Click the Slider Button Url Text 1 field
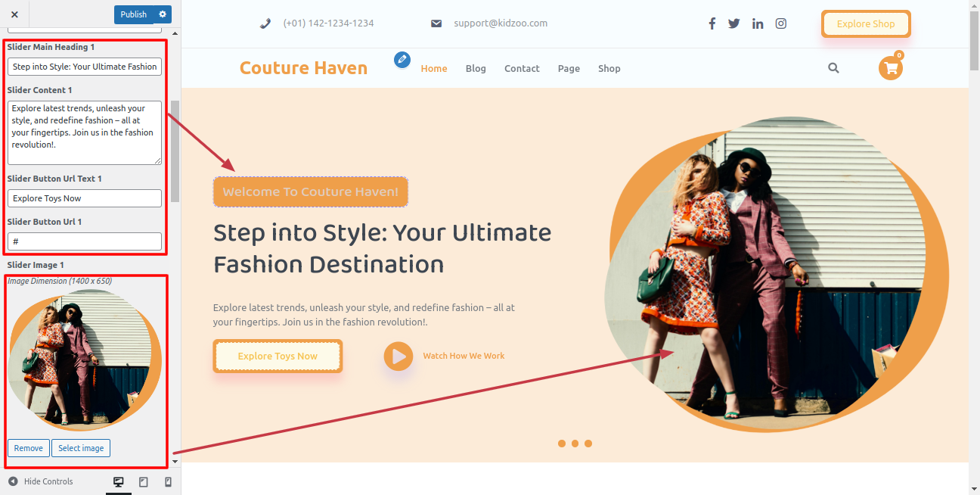This screenshot has width=980, height=495. tap(85, 198)
